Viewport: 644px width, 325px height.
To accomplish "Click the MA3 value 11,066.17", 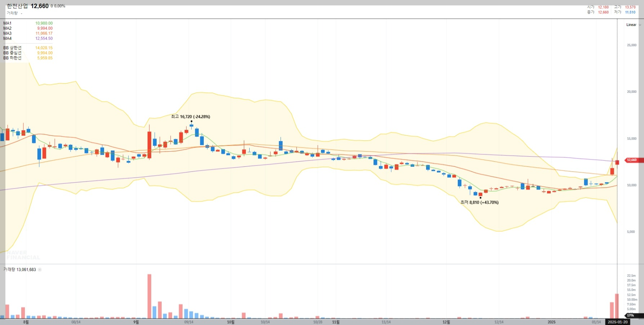I will (x=44, y=33).
